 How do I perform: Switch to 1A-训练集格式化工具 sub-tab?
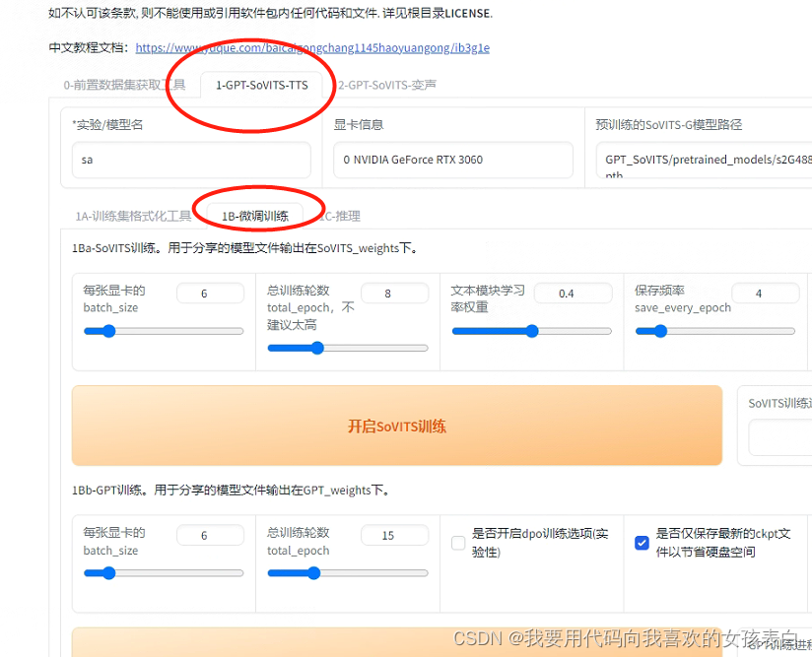pyautogui.click(x=133, y=216)
